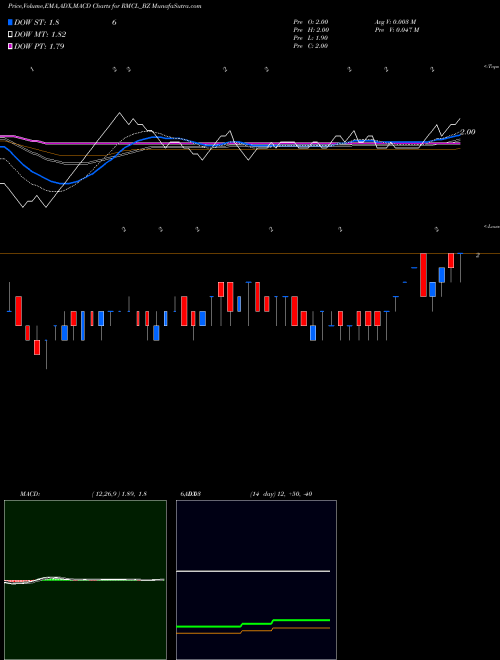Click the 'Pre H: 2.00' high value
500x660 pixels.
311,30
